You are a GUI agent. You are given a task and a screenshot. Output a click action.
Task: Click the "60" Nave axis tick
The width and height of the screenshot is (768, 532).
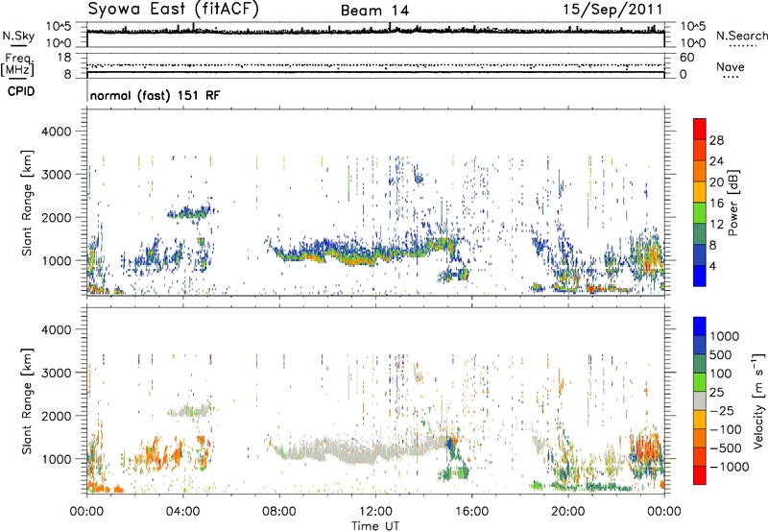686,58
